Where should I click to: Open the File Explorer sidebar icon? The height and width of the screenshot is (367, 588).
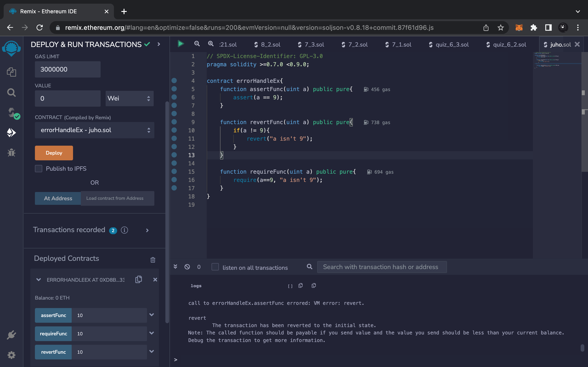11,72
